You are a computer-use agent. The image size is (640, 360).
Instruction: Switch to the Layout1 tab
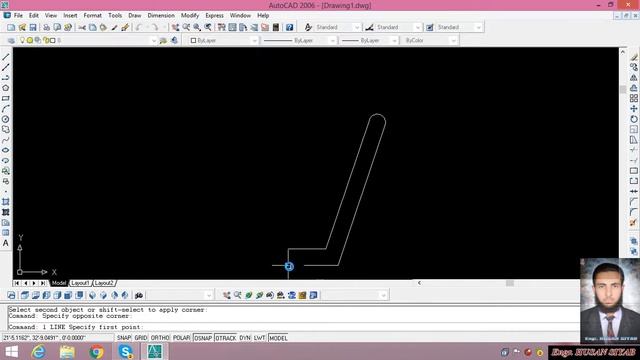tap(80, 283)
